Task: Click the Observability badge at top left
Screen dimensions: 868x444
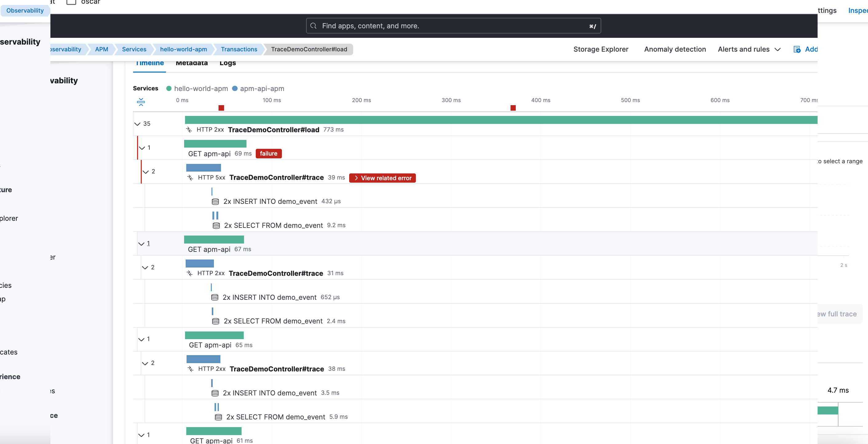Action: (25, 10)
